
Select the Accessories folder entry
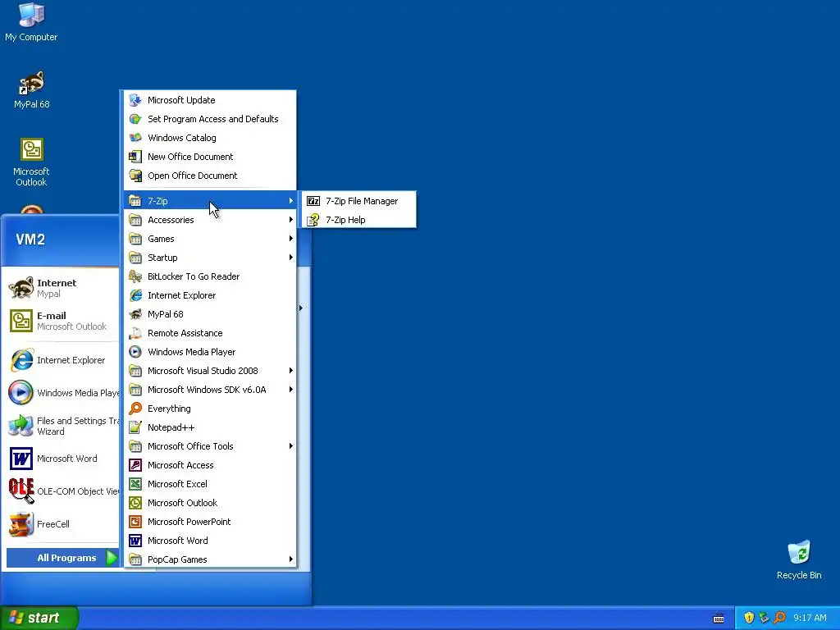pos(210,220)
